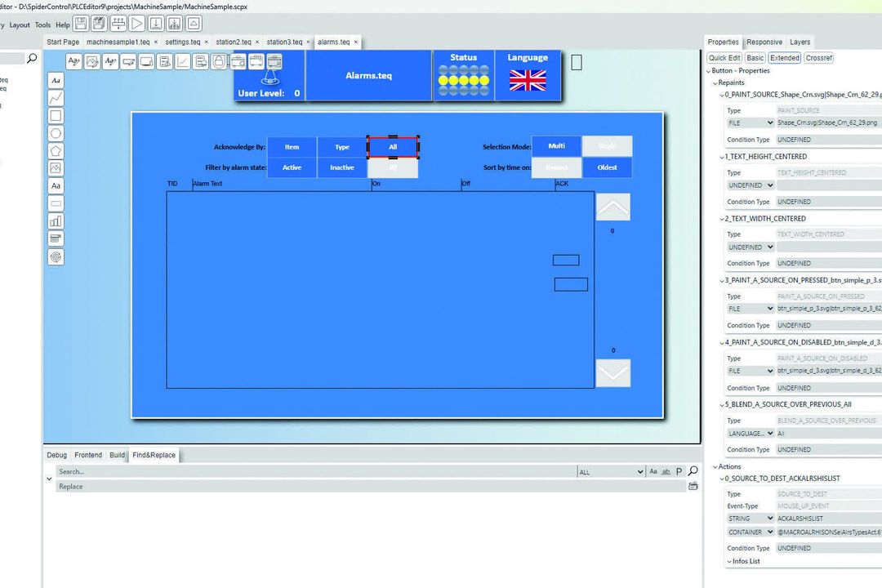Open the LANGUAGE dropdown under 5_BLEND_A_SOURCE
The image size is (882, 588).
[751, 434]
